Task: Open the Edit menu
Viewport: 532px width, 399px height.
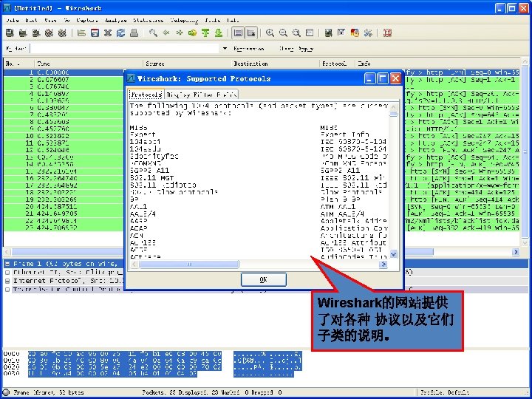Action: 32,21
